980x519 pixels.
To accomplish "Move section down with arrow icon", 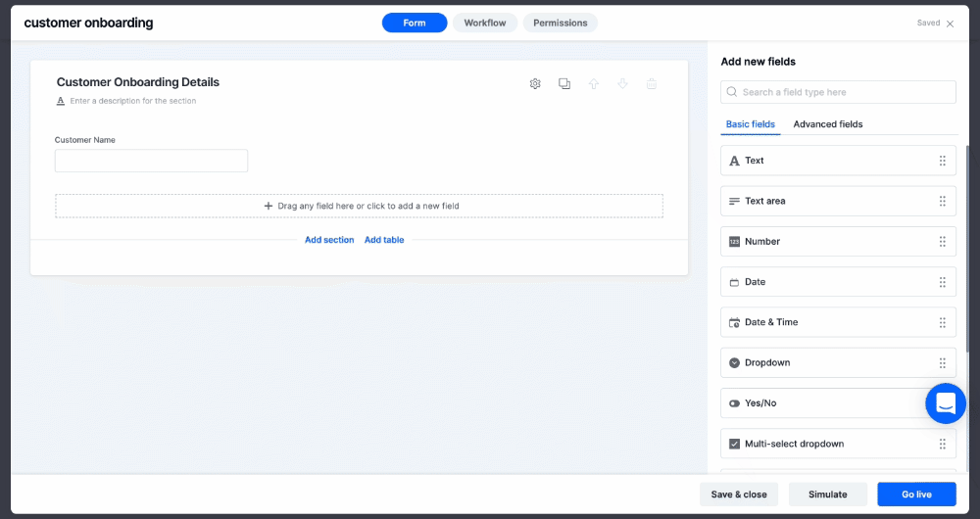I will 622,84.
